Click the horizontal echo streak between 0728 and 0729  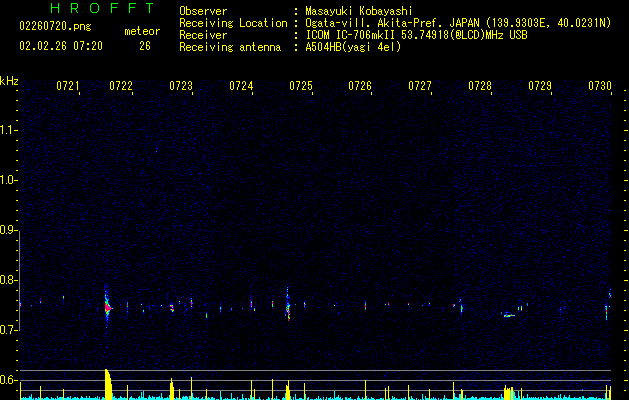pos(509,315)
